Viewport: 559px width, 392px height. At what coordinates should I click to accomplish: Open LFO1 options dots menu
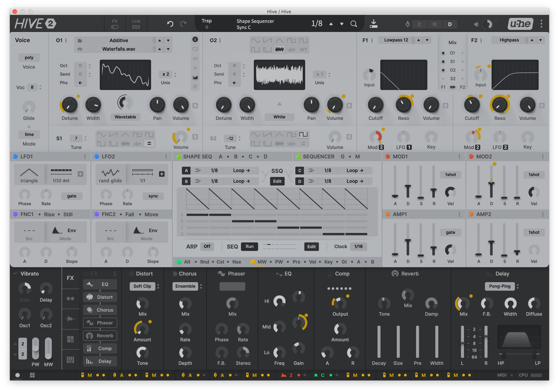(x=85, y=157)
